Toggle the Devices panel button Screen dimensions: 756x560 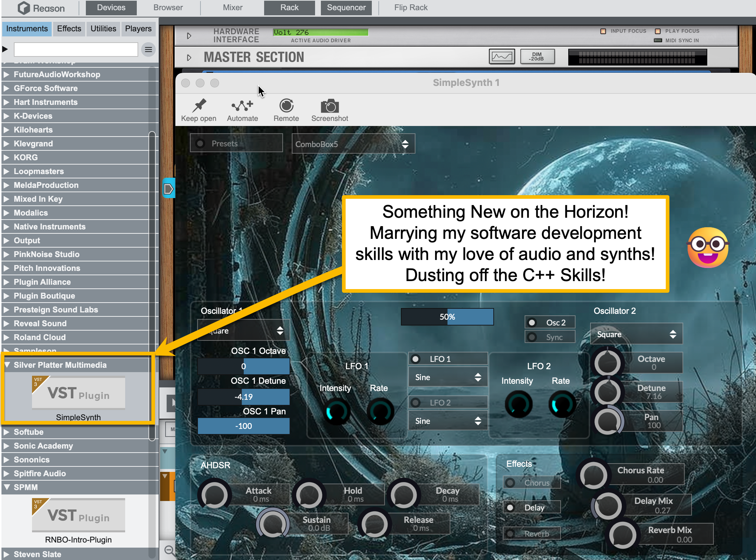111,8
